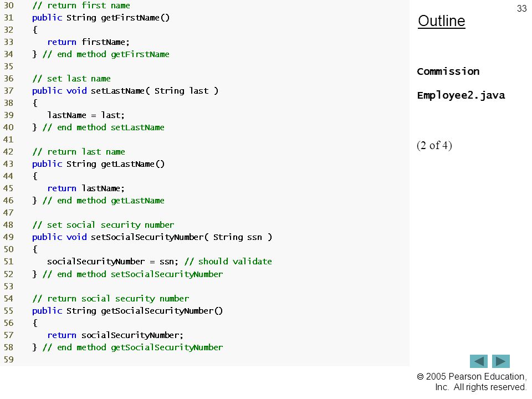
Task: Click 'public String getFirstName()' on line 31
Action: [101, 18]
